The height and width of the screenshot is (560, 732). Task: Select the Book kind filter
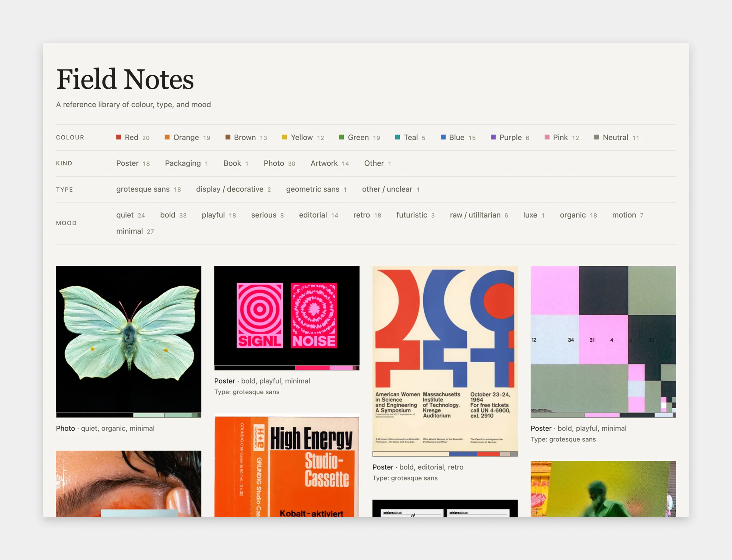pos(235,163)
